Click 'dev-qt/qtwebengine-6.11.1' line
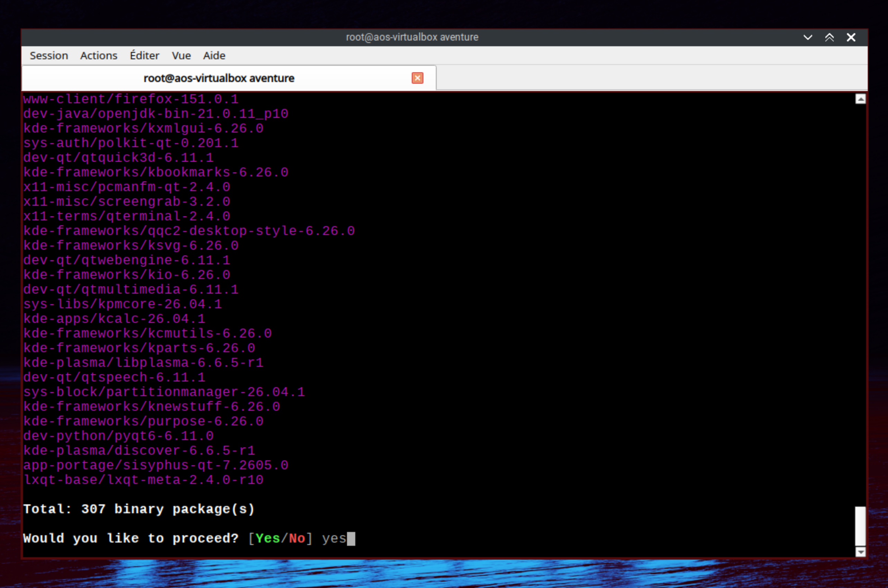Viewport: 888px width, 588px height. (126, 260)
